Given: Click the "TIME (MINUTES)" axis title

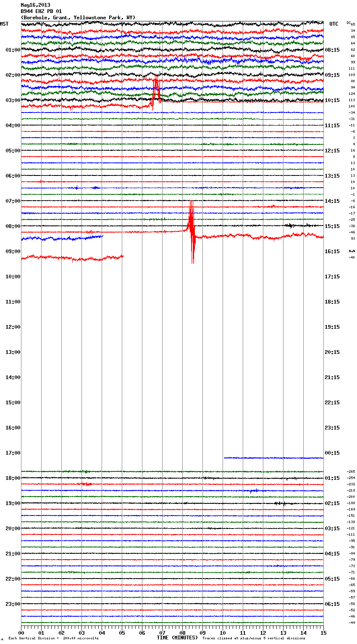Looking at the screenshot, I should tap(177, 638).
